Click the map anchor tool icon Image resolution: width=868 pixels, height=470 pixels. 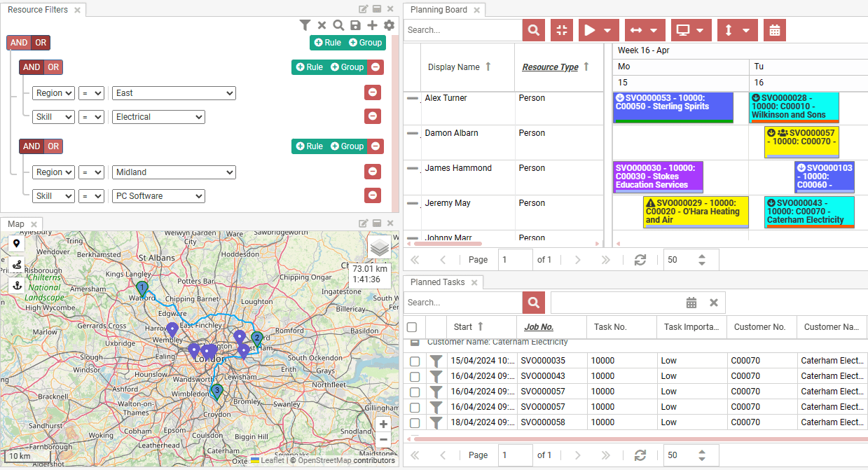pos(16,285)
